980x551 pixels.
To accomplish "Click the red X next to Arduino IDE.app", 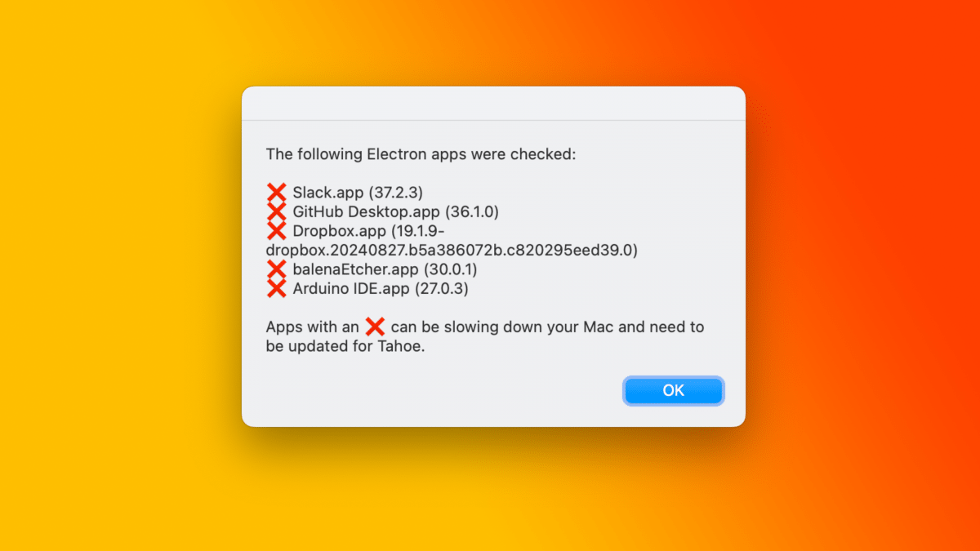I will (277, 288).
